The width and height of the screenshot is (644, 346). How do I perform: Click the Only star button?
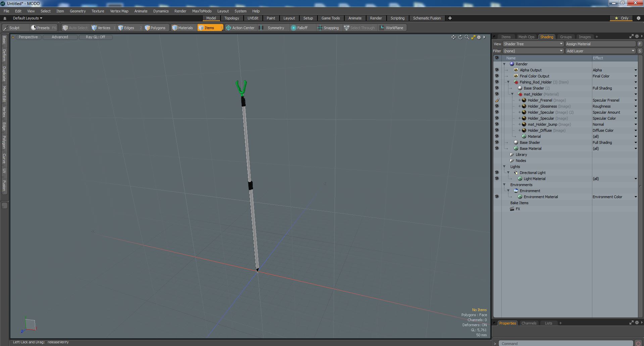click(x=622, y=18)
